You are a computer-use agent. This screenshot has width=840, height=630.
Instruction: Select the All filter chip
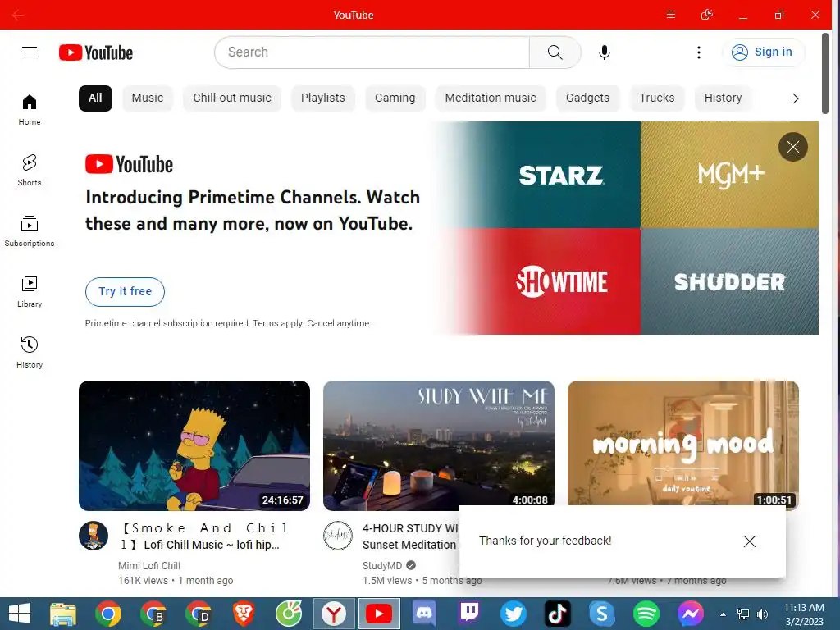pos(95,98)
